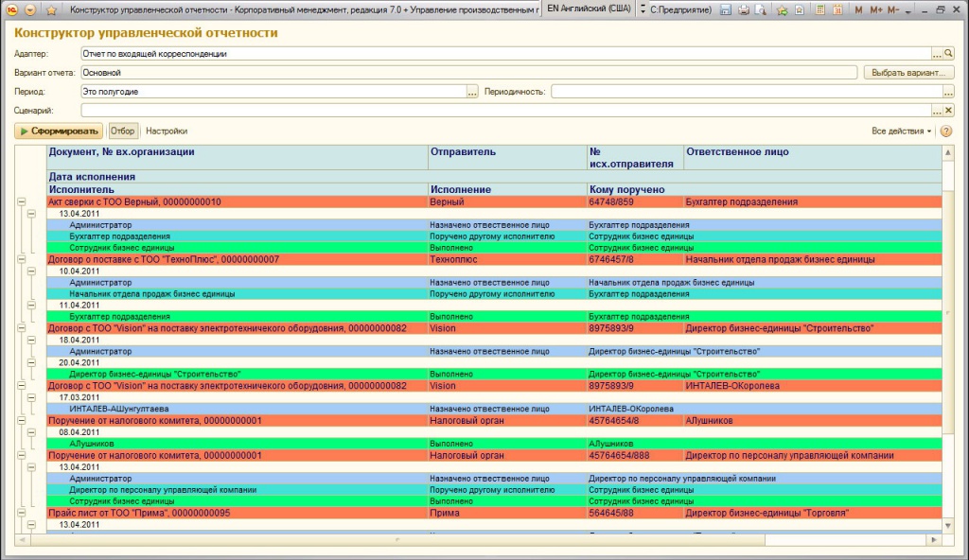
Task: Collapse the 17.03.2011 date group
Action: 31,397
